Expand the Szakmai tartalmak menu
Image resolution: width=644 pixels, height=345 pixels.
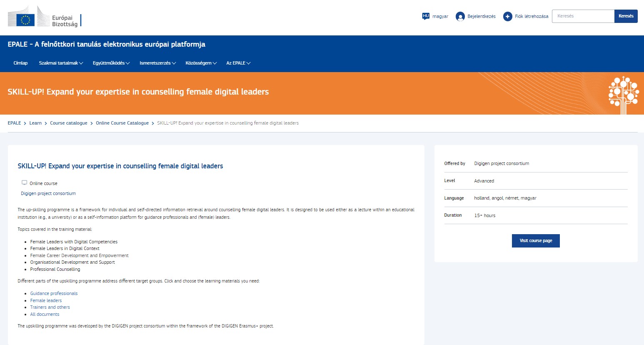[61, 63]
